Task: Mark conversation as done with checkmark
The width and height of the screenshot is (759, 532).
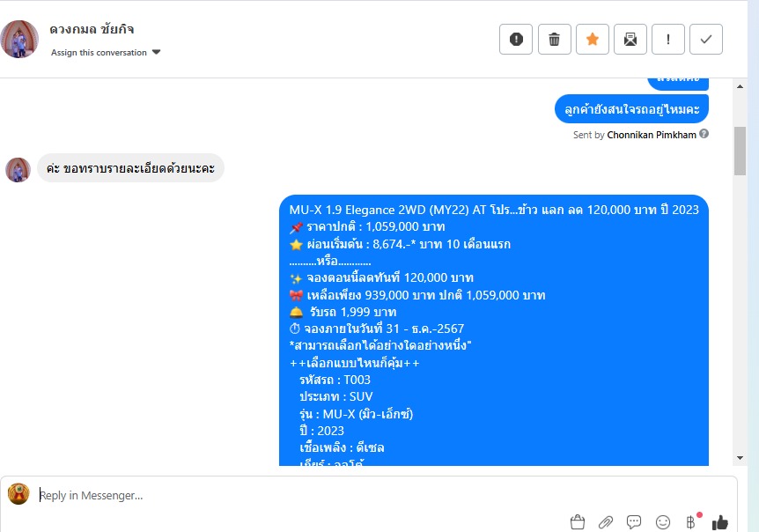Action: click(706, 40)
